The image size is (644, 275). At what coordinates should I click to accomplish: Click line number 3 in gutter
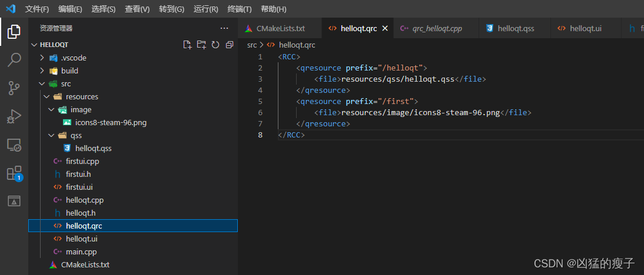point(260,79)
